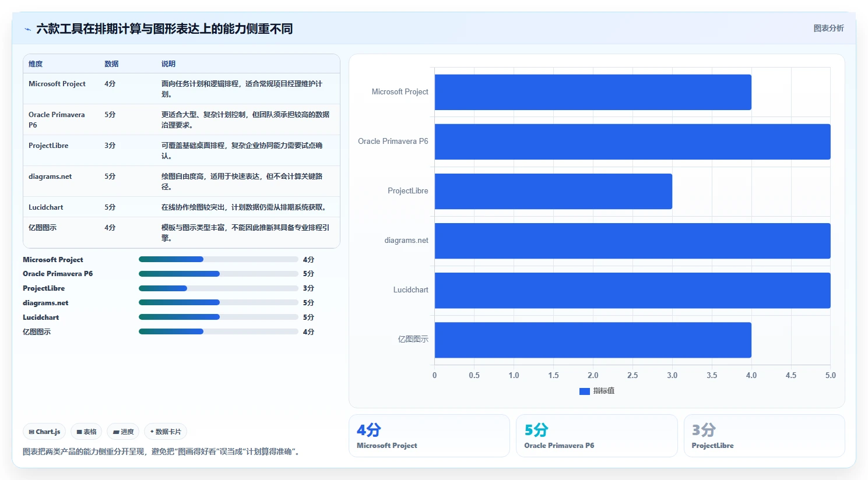Select the Chart.js tag chip
Screen dimensions: 868x480
[44, 432]
